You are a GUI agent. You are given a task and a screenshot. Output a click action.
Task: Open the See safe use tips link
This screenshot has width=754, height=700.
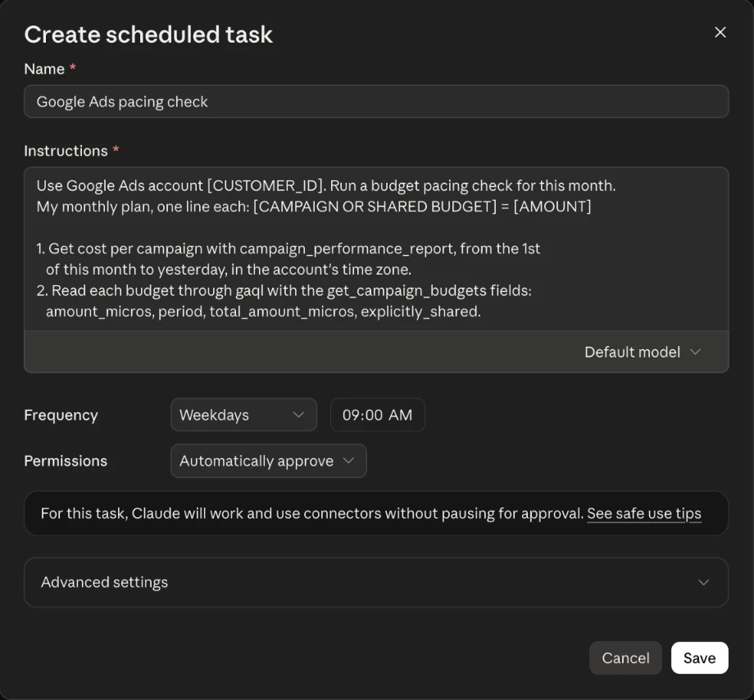click(644, 513)
